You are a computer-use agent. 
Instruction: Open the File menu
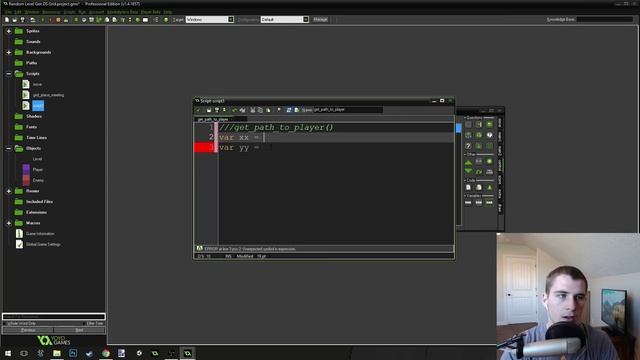coord(8,12)
